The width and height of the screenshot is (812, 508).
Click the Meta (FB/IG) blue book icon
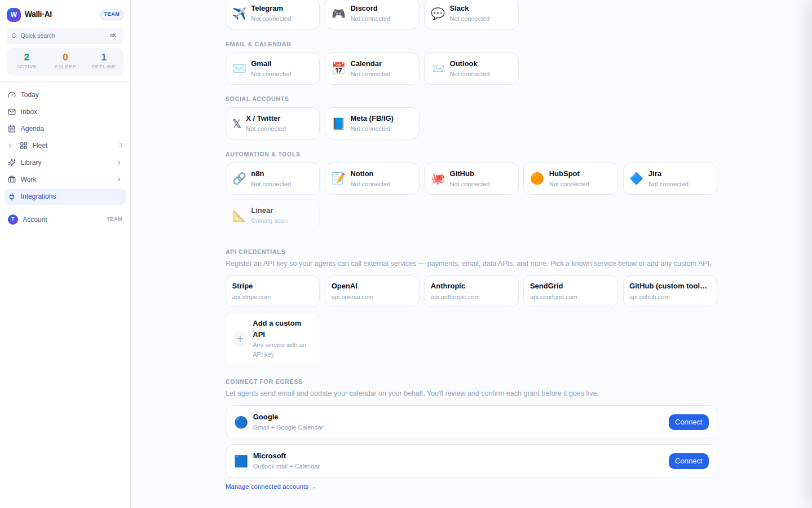338,124
